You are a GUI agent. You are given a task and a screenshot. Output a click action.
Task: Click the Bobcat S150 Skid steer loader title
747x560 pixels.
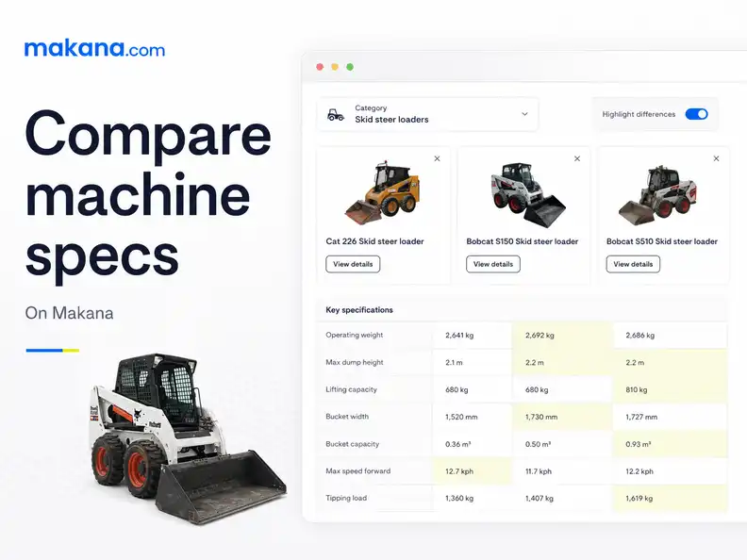[x=523, y=241]
